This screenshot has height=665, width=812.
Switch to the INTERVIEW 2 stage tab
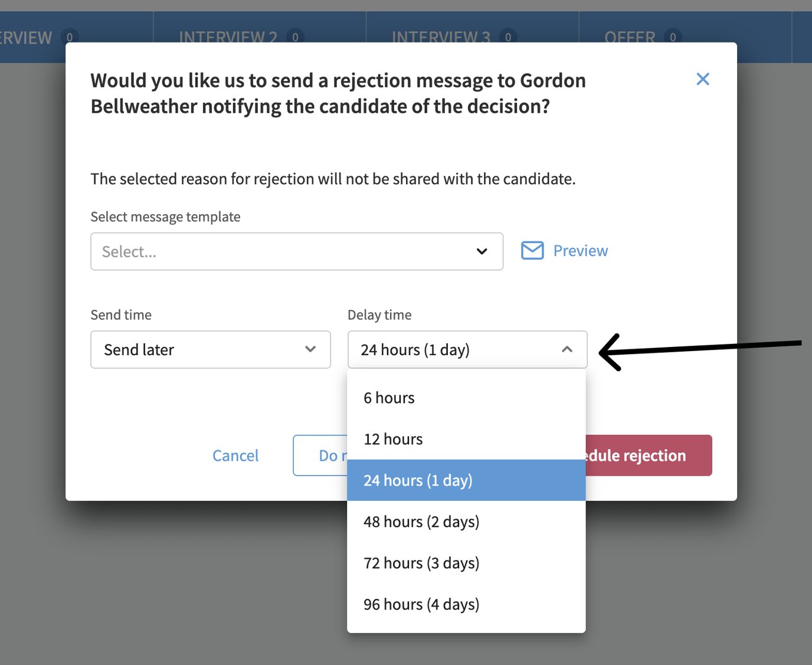point(228,37)
